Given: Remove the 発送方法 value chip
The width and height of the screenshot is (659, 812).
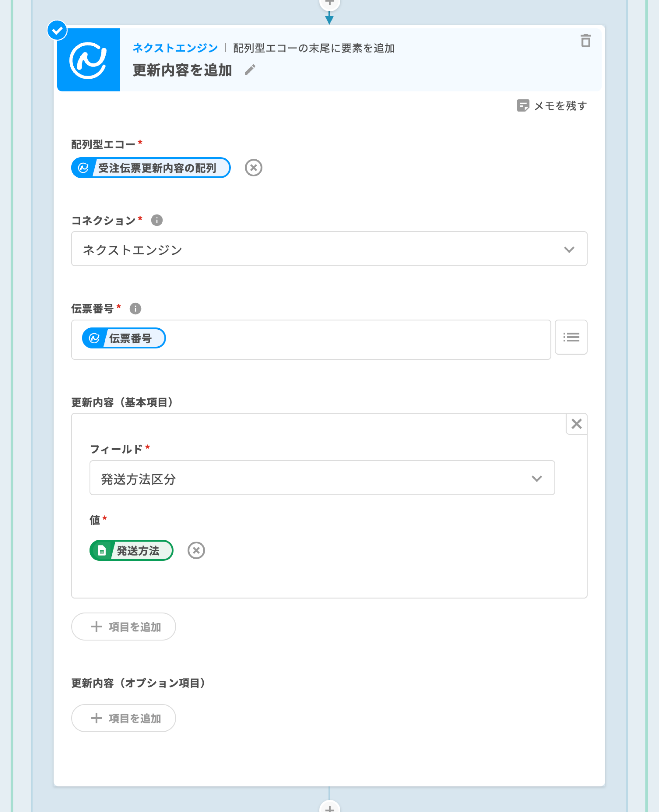Looking at the screenshot, I should click(x=196, y=550).
